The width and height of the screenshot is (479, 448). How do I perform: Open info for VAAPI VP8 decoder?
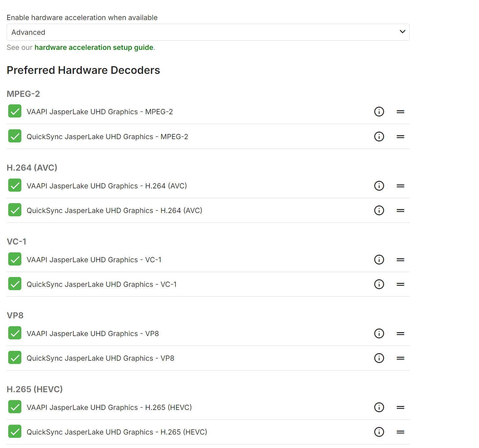(379, 333)
